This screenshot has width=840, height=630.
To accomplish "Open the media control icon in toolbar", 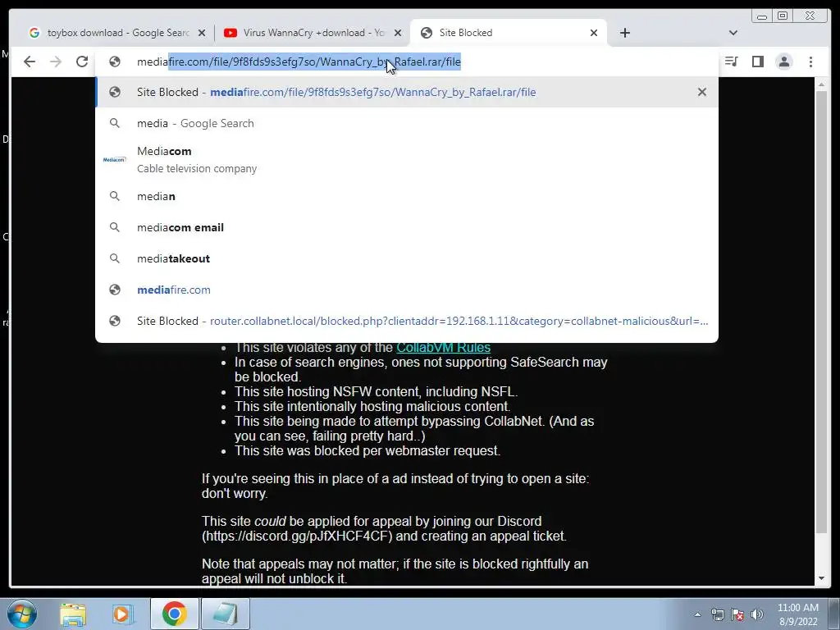I will pyautogui.click(x=731, y=62).
